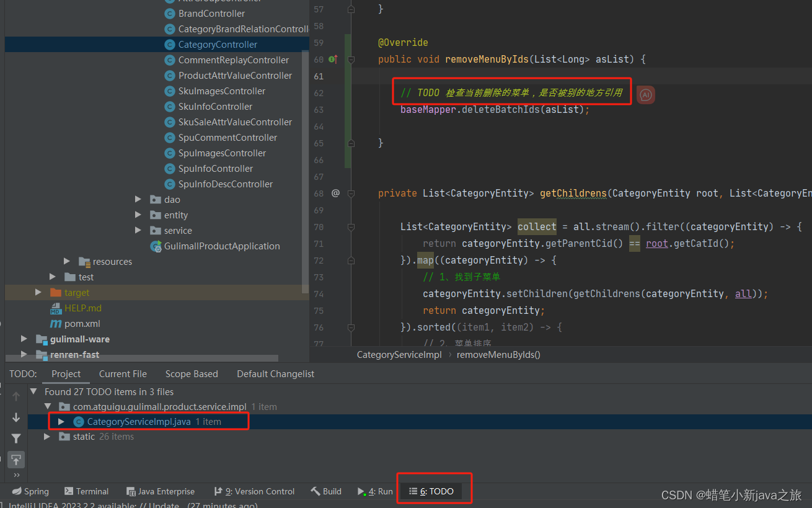Expand the static node with 26 items
Viewport: 812px width, 508px height.
pos(47,437)
